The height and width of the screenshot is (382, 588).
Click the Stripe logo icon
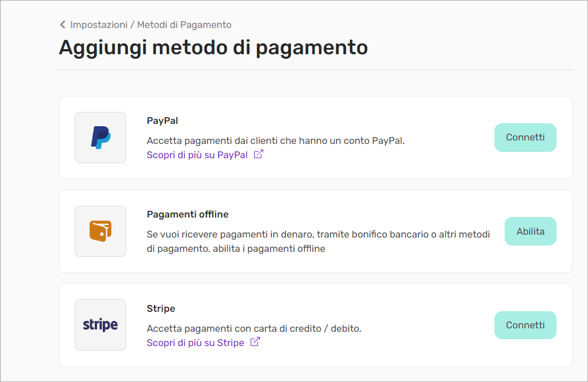tap(100, 325)
